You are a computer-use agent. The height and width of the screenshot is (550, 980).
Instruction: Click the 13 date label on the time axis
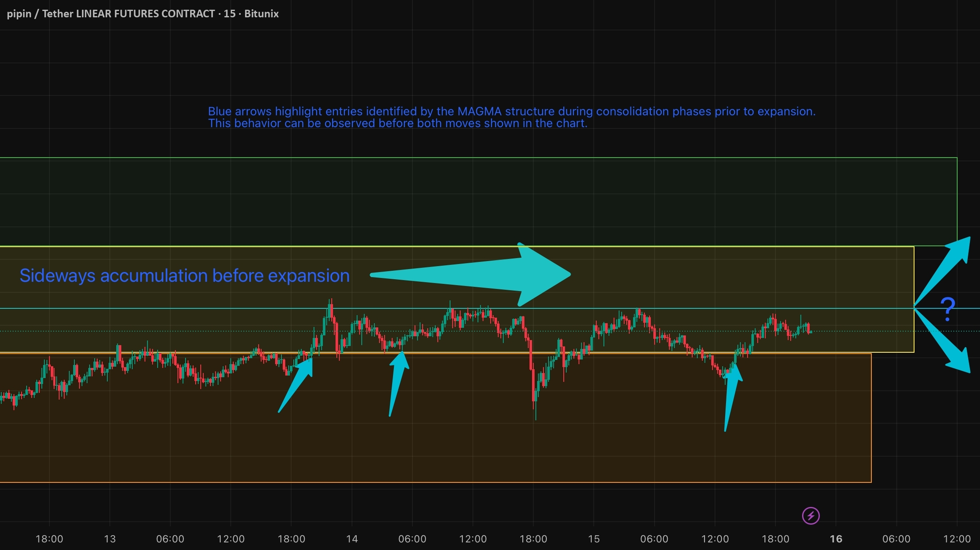pyautogui.click(x=109, y=539)
